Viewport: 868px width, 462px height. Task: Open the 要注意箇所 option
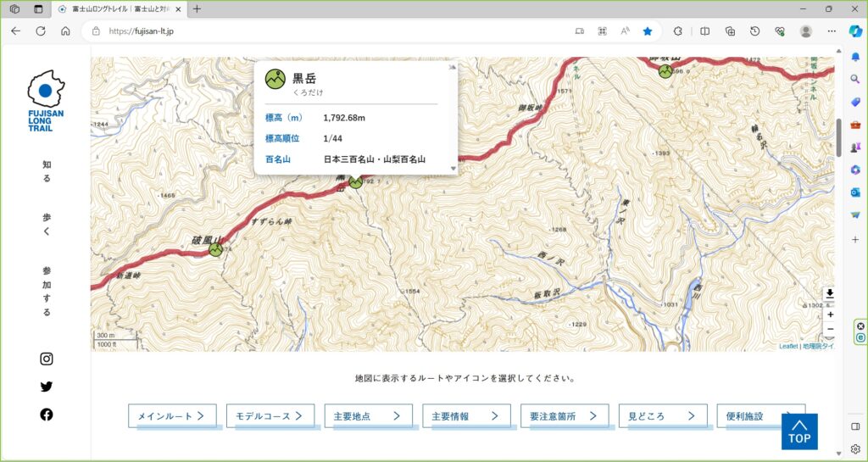coord(565,416)
